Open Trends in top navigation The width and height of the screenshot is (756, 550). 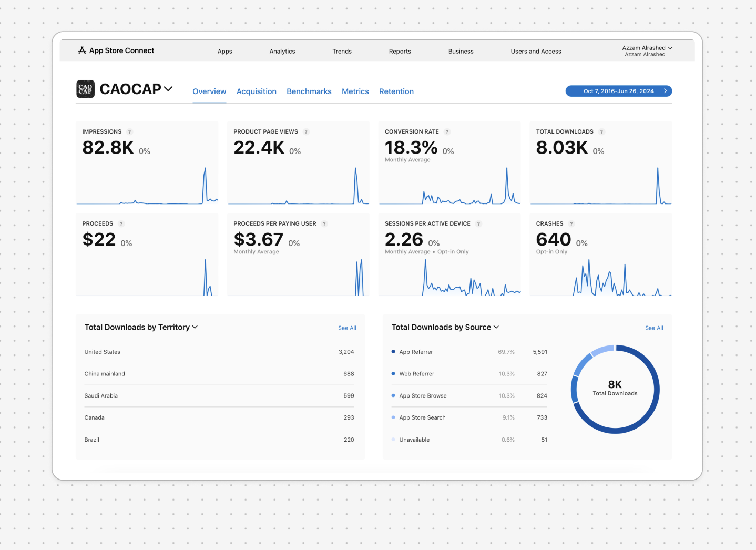pyautogui.click(x=342, y=52)
